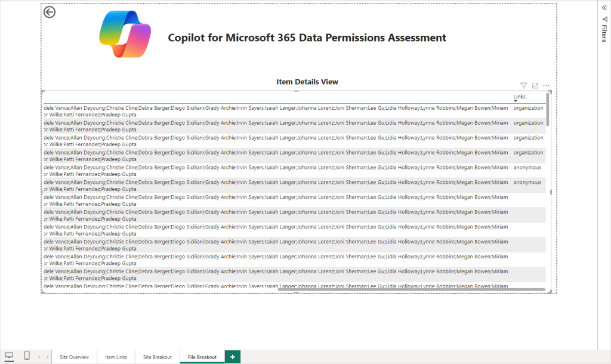Screen dimensions: 611x364
Task: Click the table's vertical scrollbar thumb
Action: [x=547, y=109]
